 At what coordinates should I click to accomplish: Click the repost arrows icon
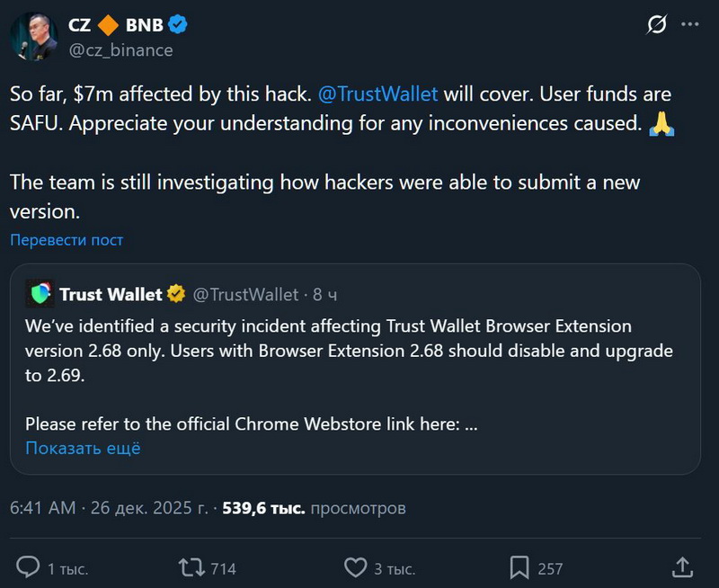191,567
